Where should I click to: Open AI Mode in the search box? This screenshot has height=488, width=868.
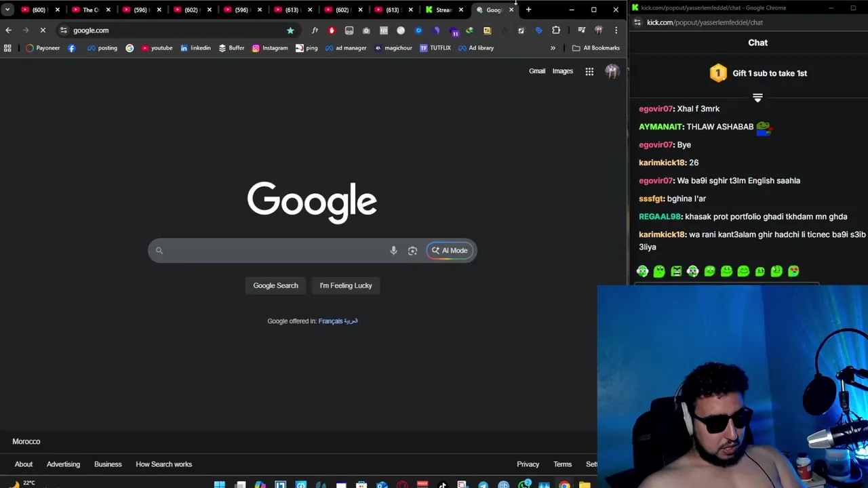(450, 251)
